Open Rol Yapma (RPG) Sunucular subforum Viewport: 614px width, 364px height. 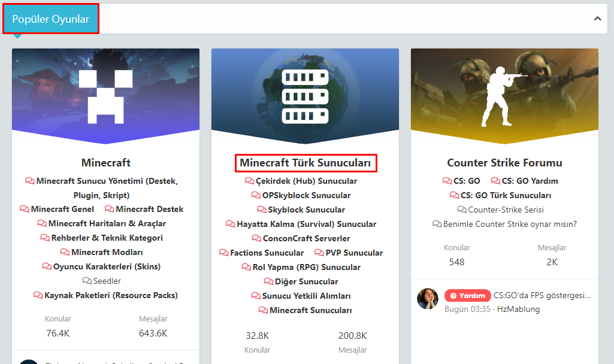pos(306,268)
